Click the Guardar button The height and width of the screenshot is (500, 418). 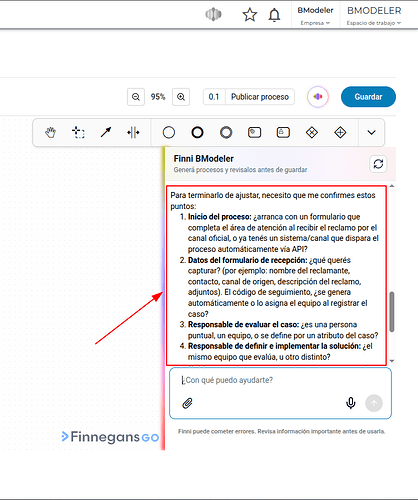(368, 97)
